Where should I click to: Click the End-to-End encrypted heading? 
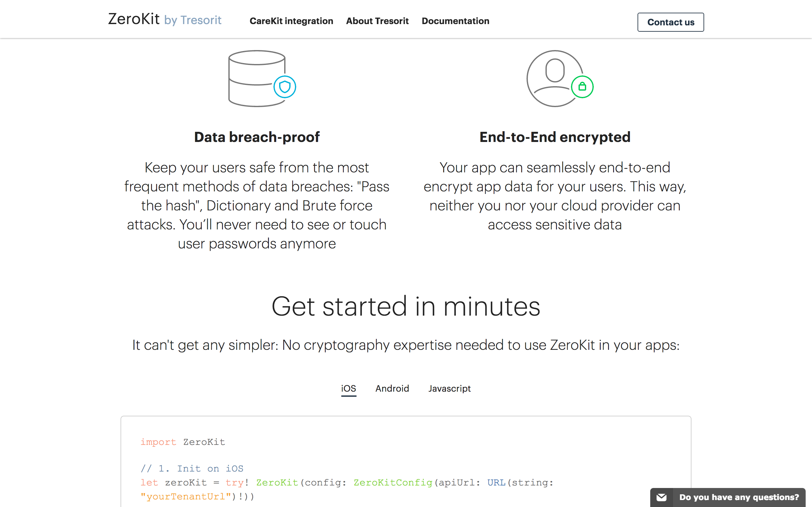(x=555, y=137)
